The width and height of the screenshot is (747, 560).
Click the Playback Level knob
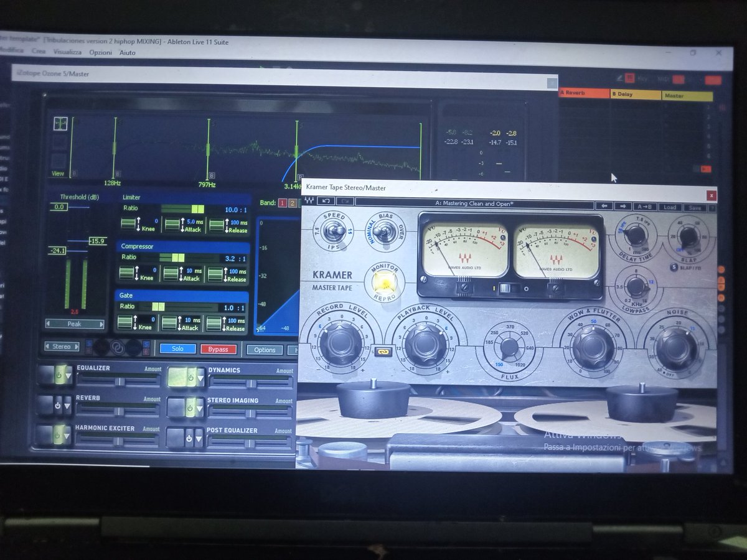click(425, 345)
